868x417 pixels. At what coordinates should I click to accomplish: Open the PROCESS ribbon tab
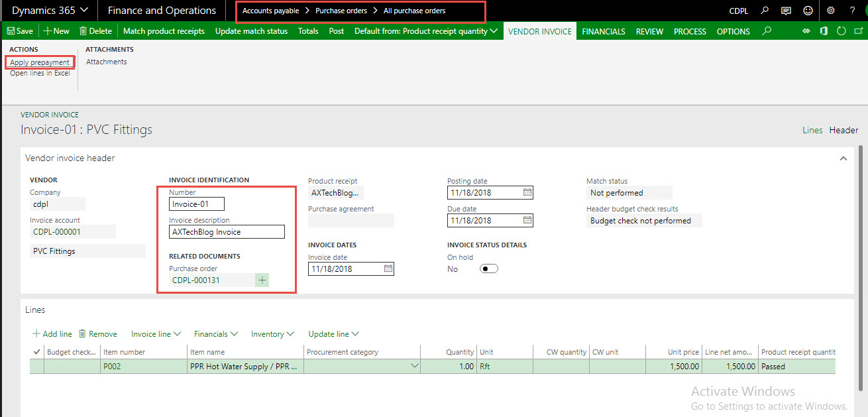(690, 31)
